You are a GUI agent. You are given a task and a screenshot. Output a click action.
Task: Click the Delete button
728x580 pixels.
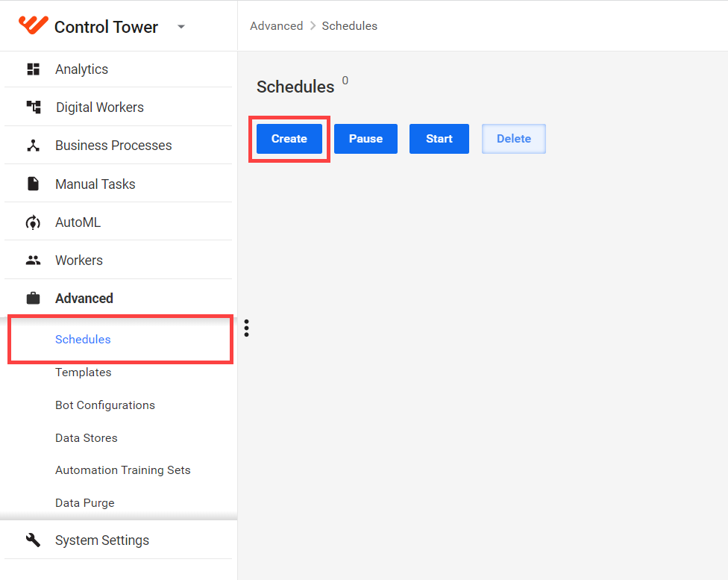(x=513, y=139)
